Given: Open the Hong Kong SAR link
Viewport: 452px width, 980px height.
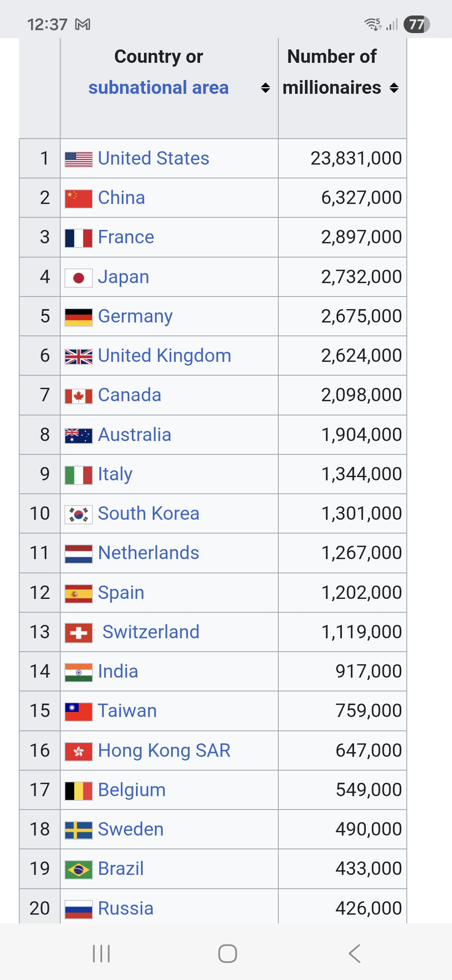Looking at the screenshot, I should [x=164, y=750].
